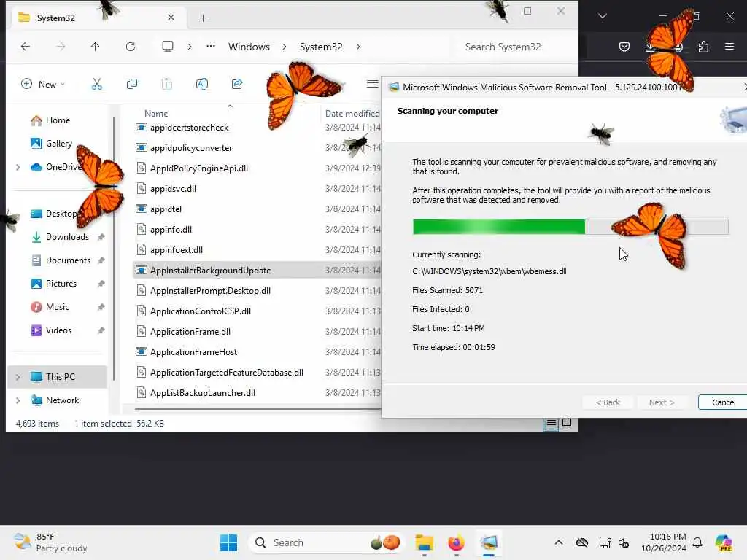Refresh the System32 folder view
The height and width of the screenshot is (560, 747).
click(131, 47)
